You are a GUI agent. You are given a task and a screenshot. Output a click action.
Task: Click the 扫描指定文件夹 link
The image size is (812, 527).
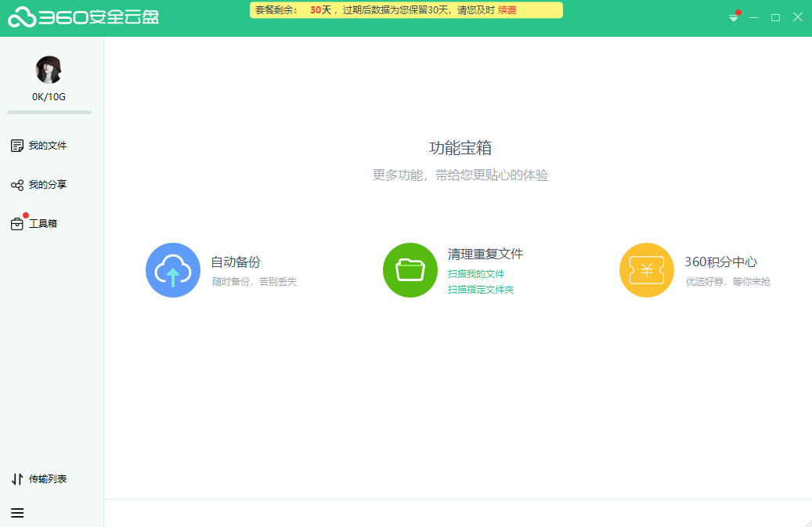pyautogui.click(x=481, y=290)
